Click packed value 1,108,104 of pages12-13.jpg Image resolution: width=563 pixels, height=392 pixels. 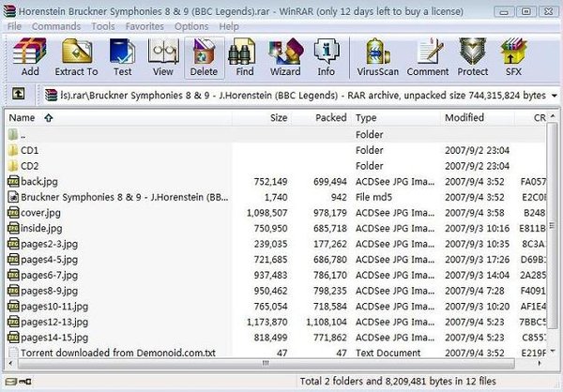pos(327,322)
